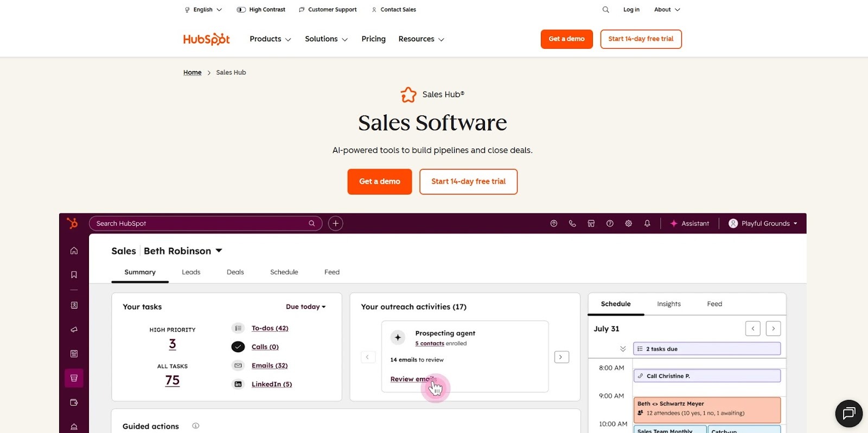Image resolution: width=868 pixels, height=433 pixels.
Task: Expand the Products menu
Action: (x=270, y=39)
